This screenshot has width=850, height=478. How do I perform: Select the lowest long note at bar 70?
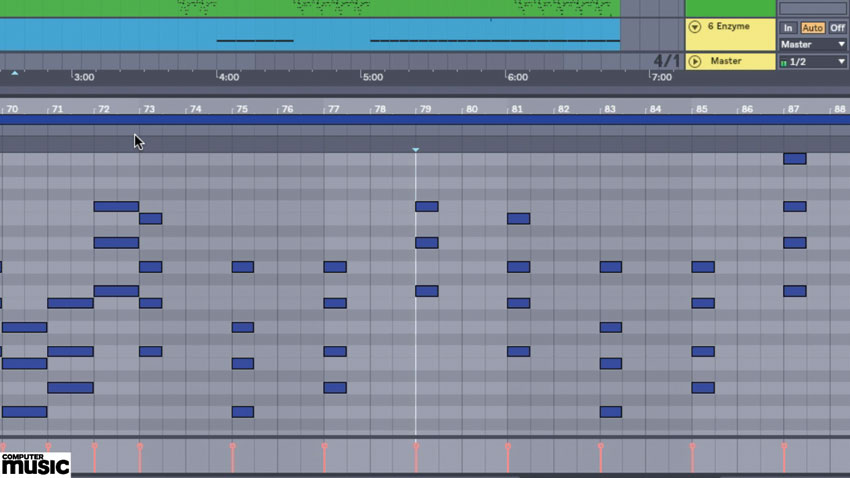24,412
